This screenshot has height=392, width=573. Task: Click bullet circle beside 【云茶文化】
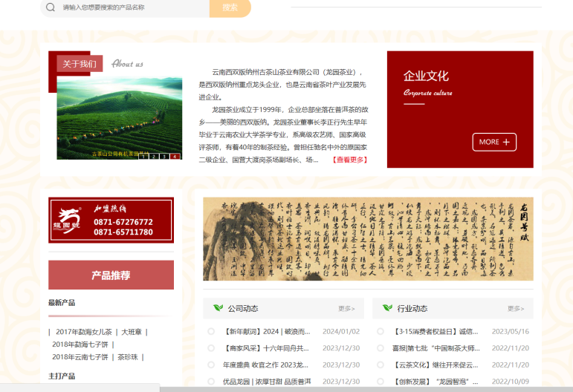380,365
